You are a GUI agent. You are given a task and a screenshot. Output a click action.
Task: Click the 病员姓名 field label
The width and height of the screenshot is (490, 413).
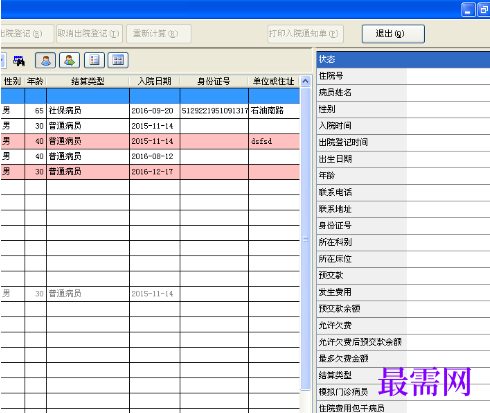coord(335,93)
